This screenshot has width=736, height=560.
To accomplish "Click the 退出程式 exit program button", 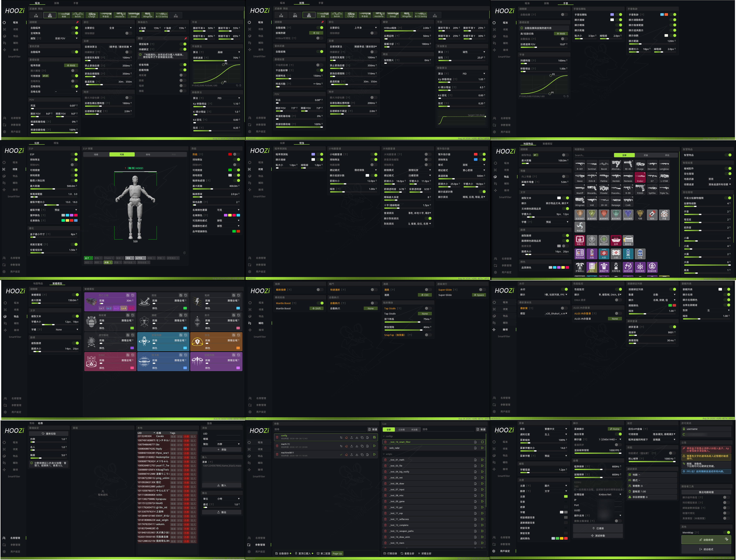I will pyautogui.click(x=706, y=549).
